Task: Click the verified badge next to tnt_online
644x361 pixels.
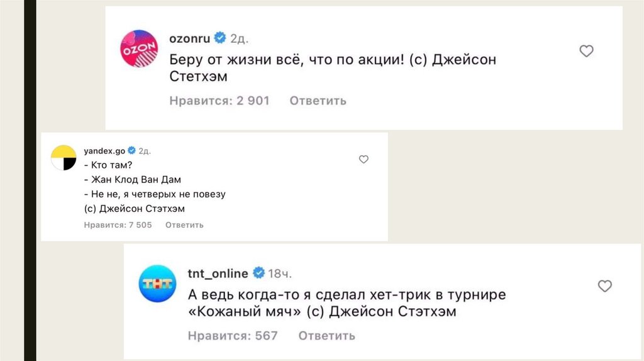Action: [258, 273]
